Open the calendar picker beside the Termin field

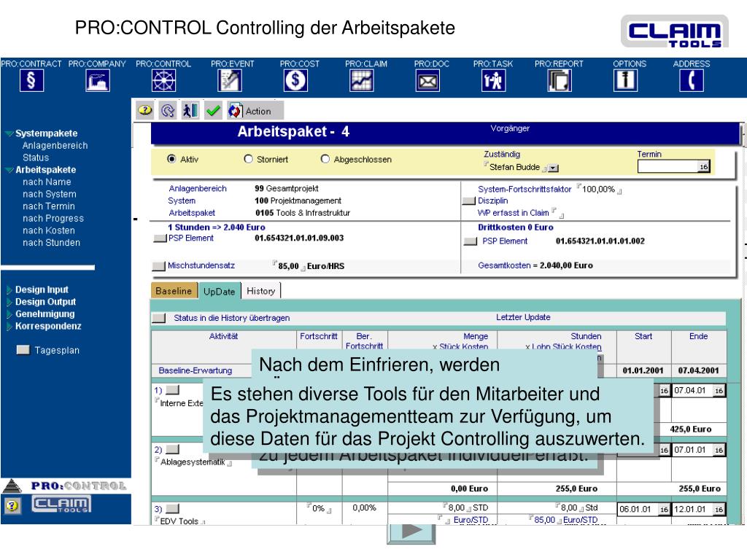click(704, 167)
